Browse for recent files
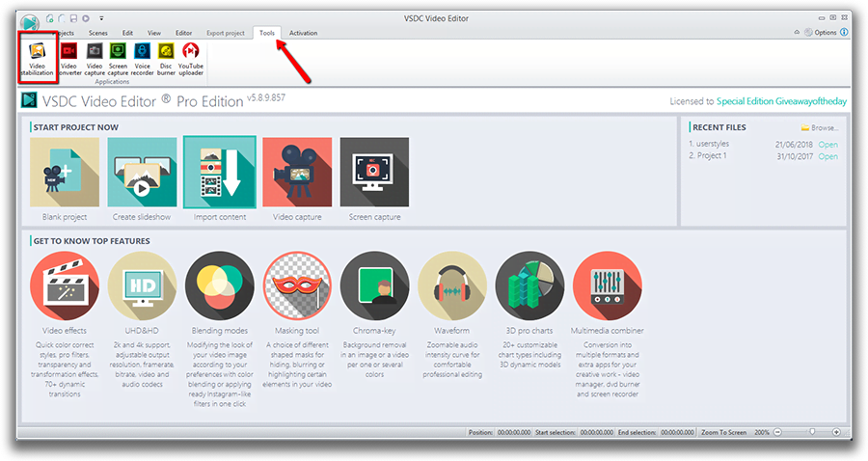The image size is (868, 461). click(820, 128)
